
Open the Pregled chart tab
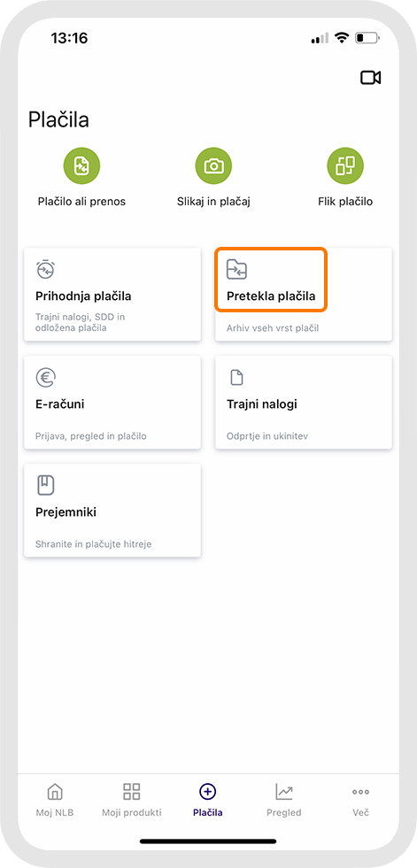coord(284,801)
